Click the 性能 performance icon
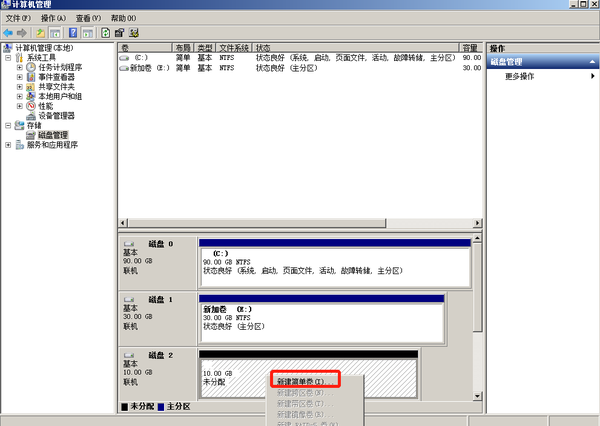Viewport: 600px width, 426px height. pyautogui.click(x=31, y=106)
